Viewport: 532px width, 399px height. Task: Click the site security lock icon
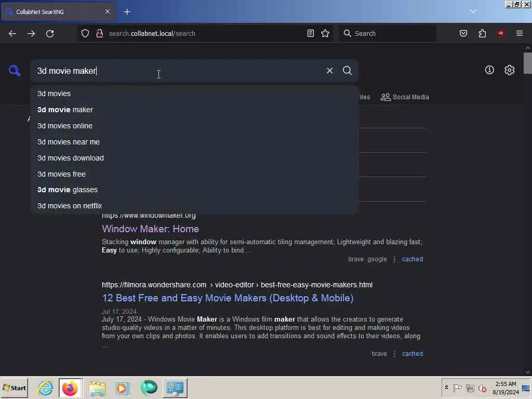coord(99,33)
